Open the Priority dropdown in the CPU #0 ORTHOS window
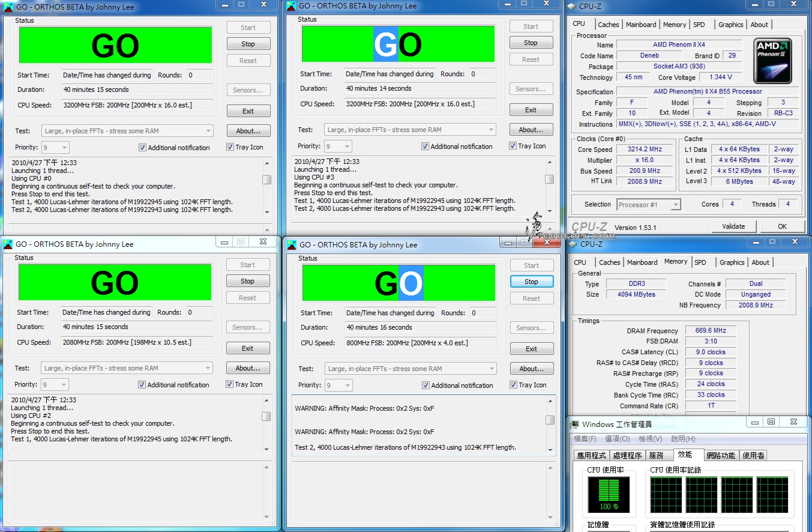Image resolution: width=812 pixels, height=532 pixels. pyautogui.click(x=55, y=147)
